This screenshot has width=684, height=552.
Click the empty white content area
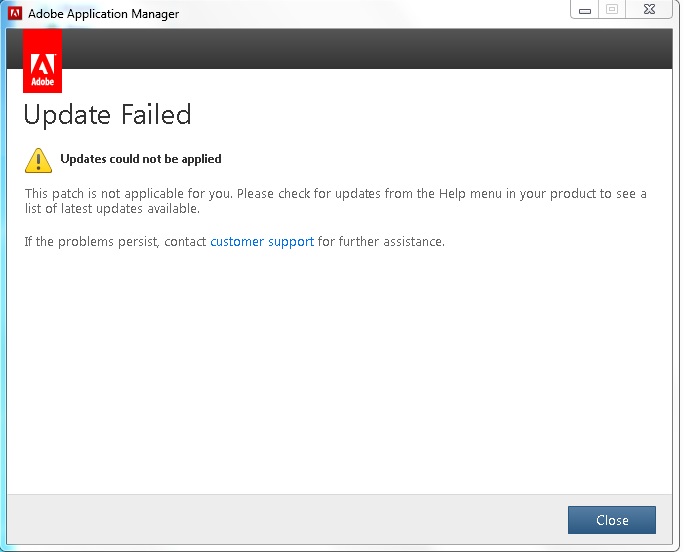[x=339, y=371]
